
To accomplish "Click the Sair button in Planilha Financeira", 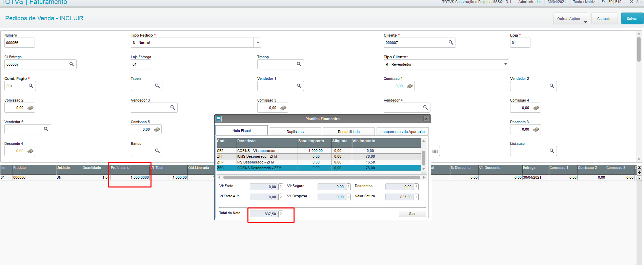I will 412,214.
